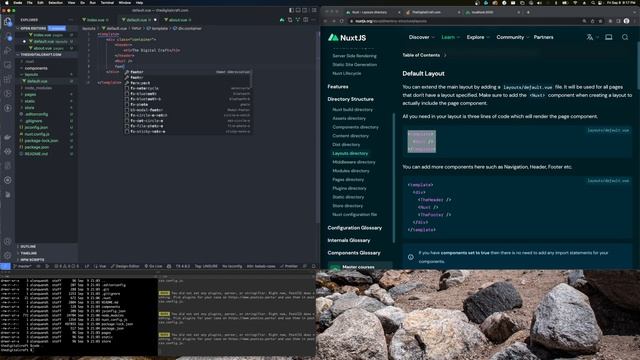Open the Docker view in the activity bar

tap(8, 137)
